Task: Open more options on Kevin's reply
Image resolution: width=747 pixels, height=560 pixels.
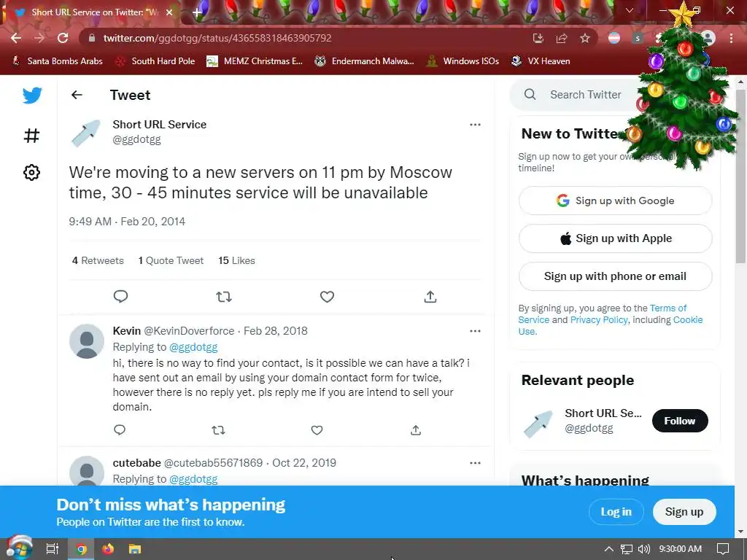Action: [x=475, y=331]
